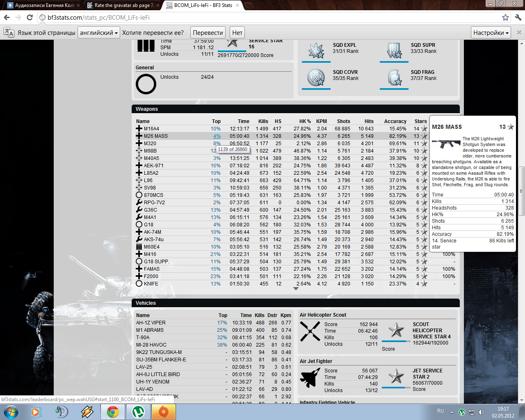Open the 4% Top link for M26 MASS
The image size is (525, 420).
(217, 136)
